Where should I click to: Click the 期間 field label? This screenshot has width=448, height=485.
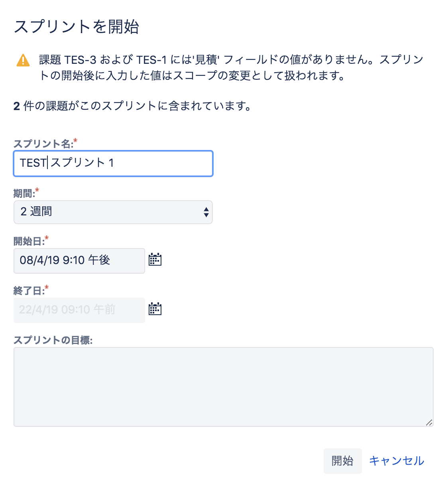24,193
